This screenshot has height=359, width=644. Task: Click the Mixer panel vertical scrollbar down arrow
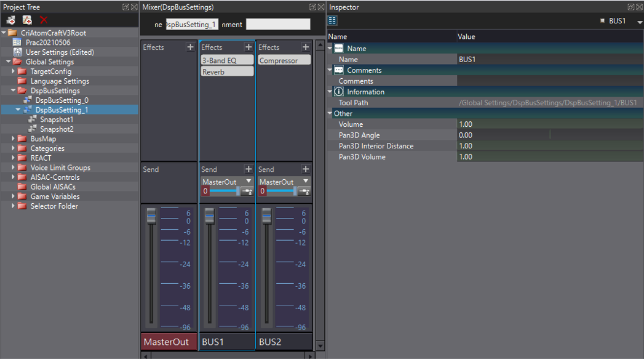320,345
